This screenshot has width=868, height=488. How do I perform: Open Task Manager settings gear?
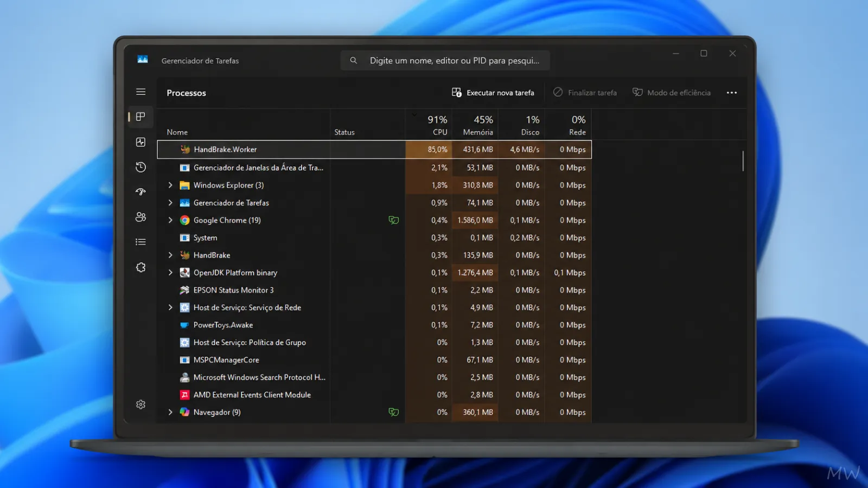coord(141,404)
